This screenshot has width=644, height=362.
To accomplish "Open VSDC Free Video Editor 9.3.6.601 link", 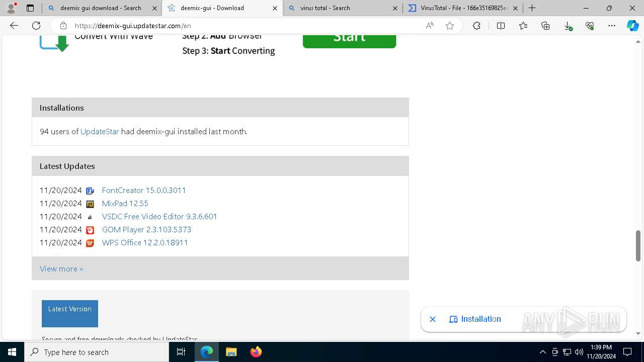I will (x=159, y=217).
